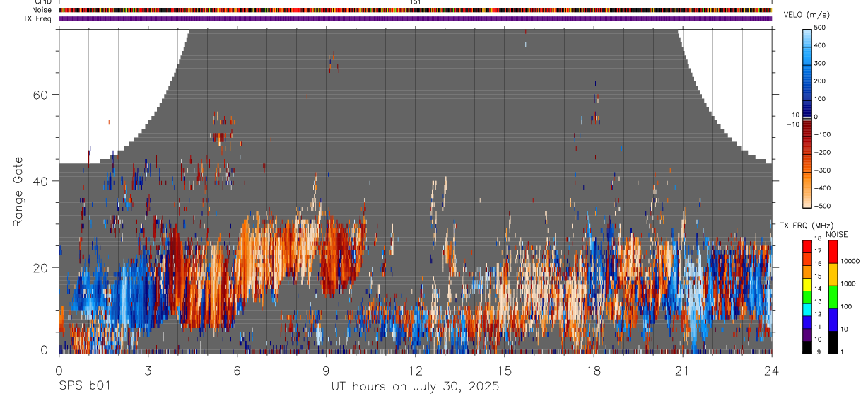Click the '18' tick on the UT hours axis
The width and height of the screenshot is (868, 401).
point(594,370)
